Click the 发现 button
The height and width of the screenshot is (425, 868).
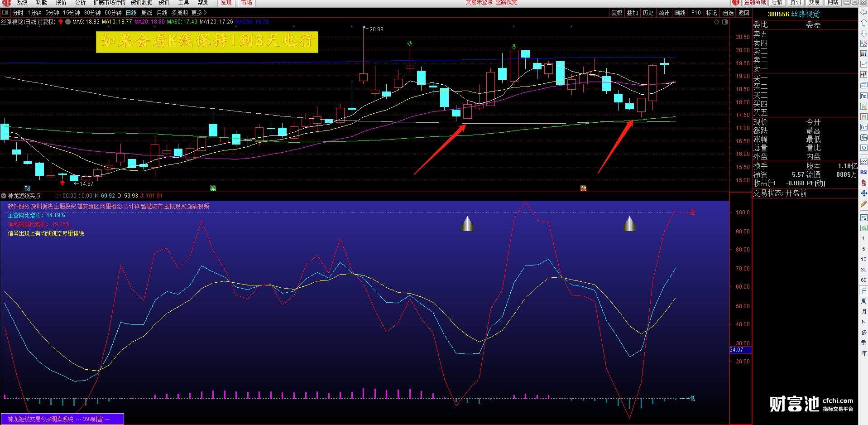(226, 3)
